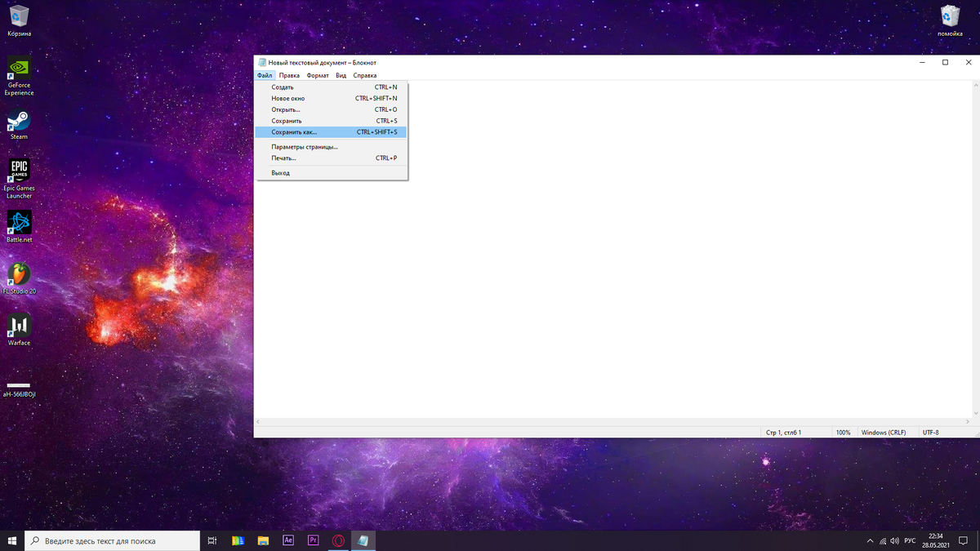Image resolution: width=980 pixels, height=551 pixels.
Task: Open the volume tray icon
Action: [895, 541]
